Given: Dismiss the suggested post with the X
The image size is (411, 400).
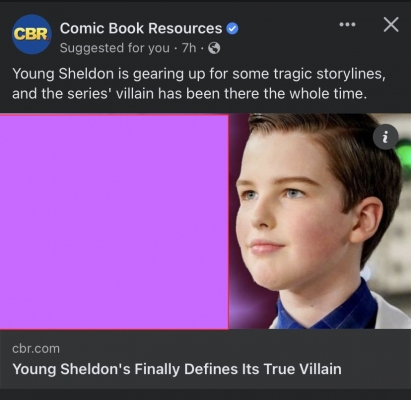Looking at the screenshot, I should coord(391,25).
